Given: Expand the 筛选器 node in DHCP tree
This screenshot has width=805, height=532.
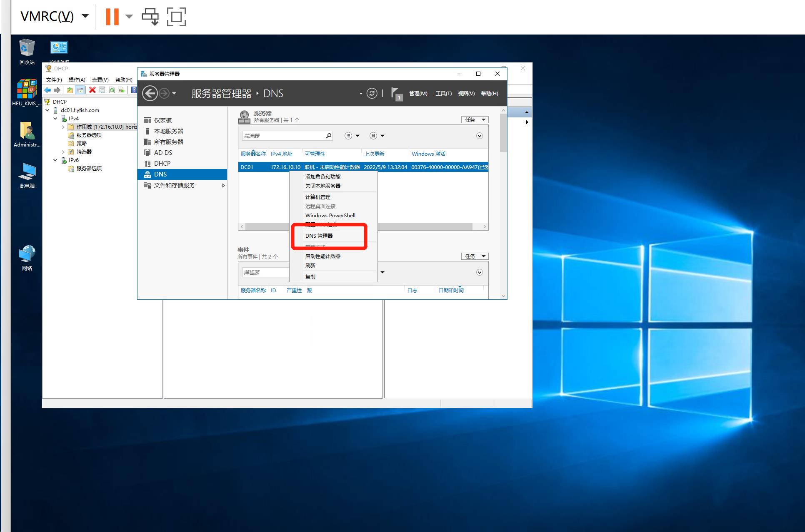Looking at the screenshot, I should [x=63, y=152].
